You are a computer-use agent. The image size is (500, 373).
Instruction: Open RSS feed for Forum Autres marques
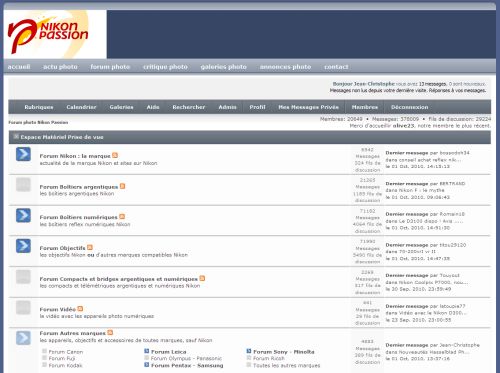110,332
